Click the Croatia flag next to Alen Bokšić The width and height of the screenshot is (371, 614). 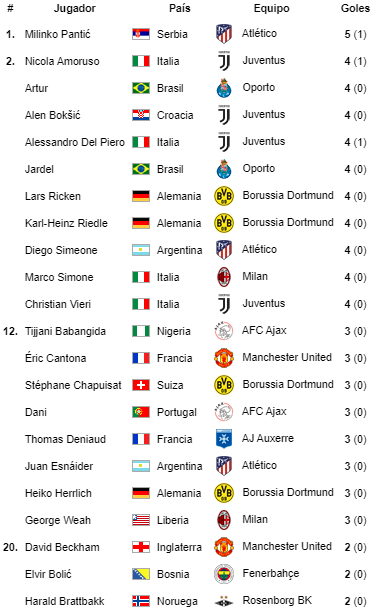141,115
